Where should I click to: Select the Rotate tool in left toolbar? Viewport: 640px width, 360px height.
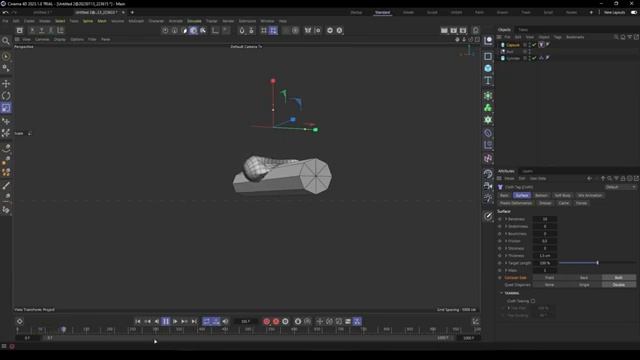coord(6,96)
